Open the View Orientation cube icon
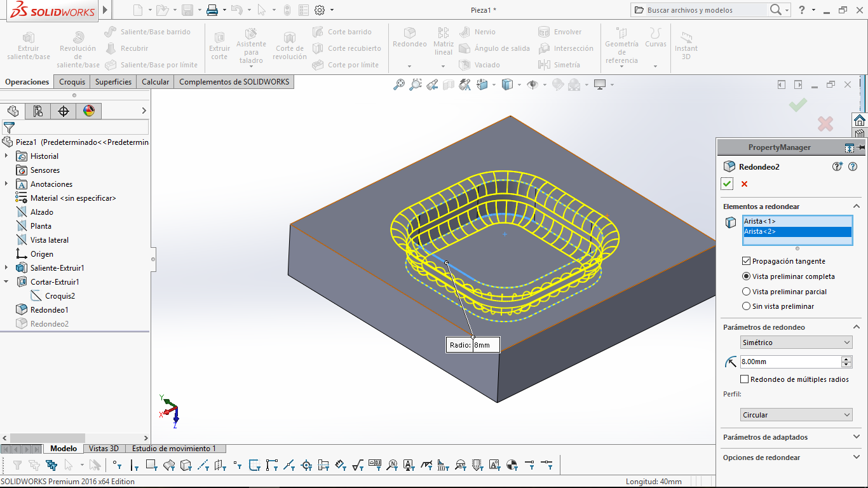The height and width of the screenshot is (488, 868). tap(482, 84)
